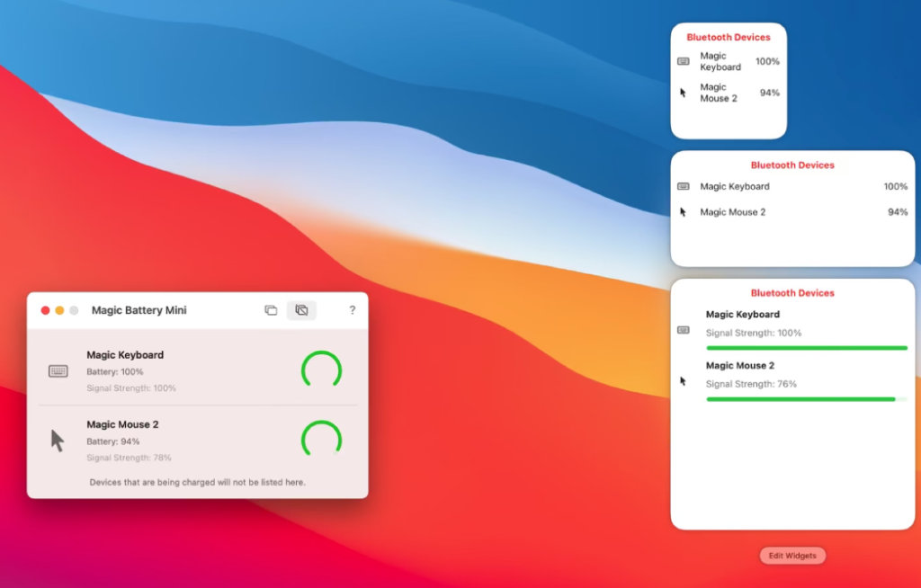Click keyboard icon in Magic Battery Mini window
This screenshot has height=588, width=921.
tap(58, 371)
